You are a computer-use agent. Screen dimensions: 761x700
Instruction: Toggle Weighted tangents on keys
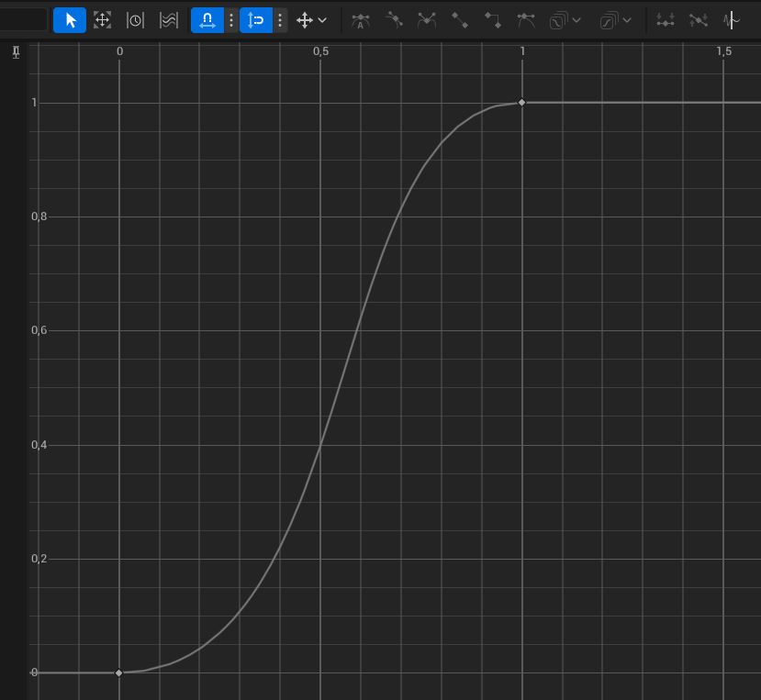526,20
